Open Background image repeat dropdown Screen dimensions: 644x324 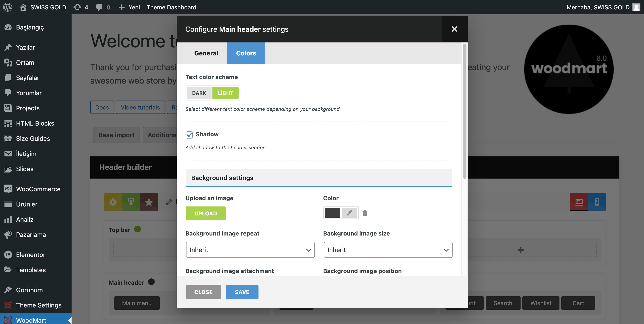pyautogui.click(x=250, y=250)
